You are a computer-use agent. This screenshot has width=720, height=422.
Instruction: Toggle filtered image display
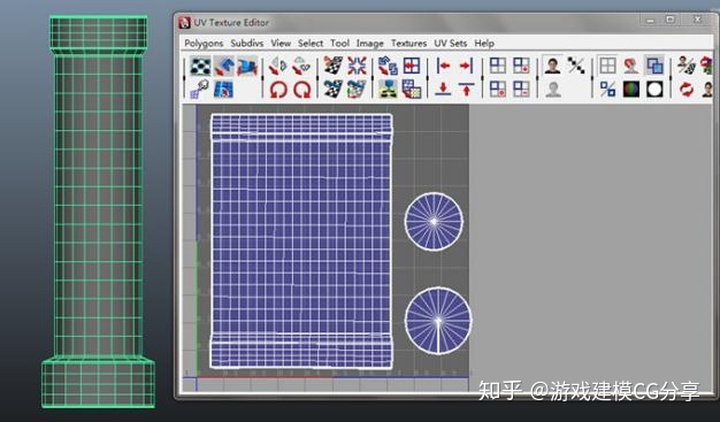pos(576,66)
